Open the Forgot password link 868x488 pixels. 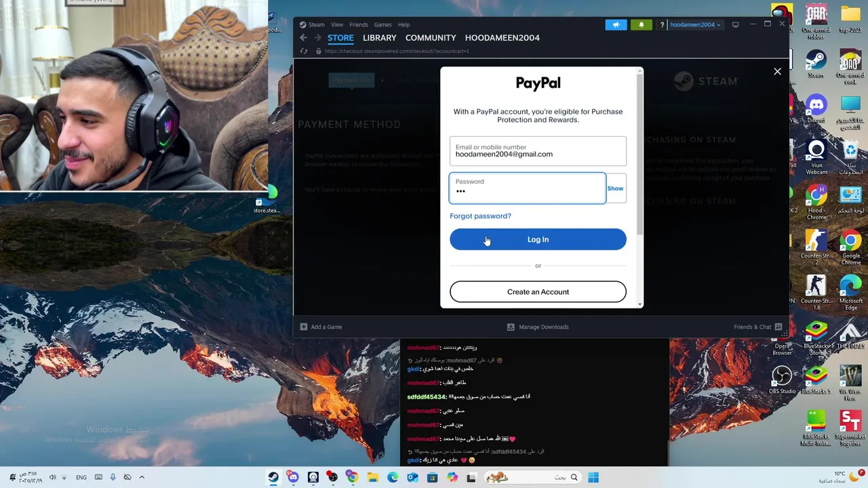click(480, 216)
